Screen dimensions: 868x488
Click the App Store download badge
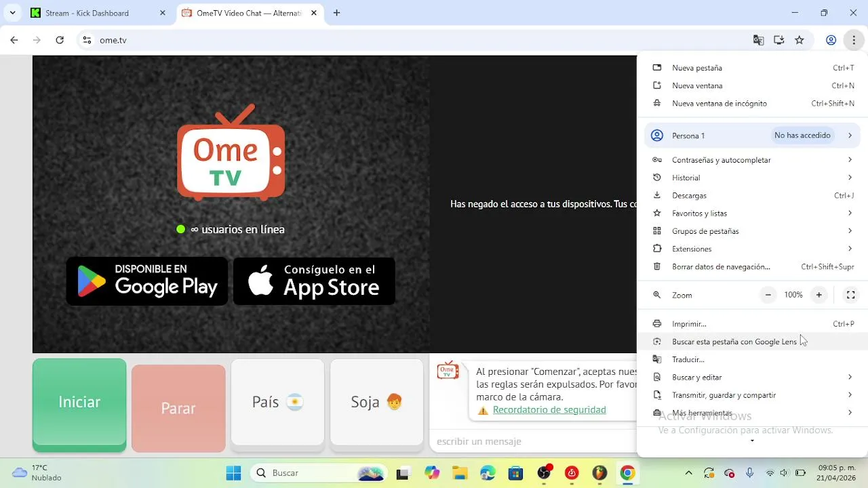pyautogui.click(x=314, y=281)
